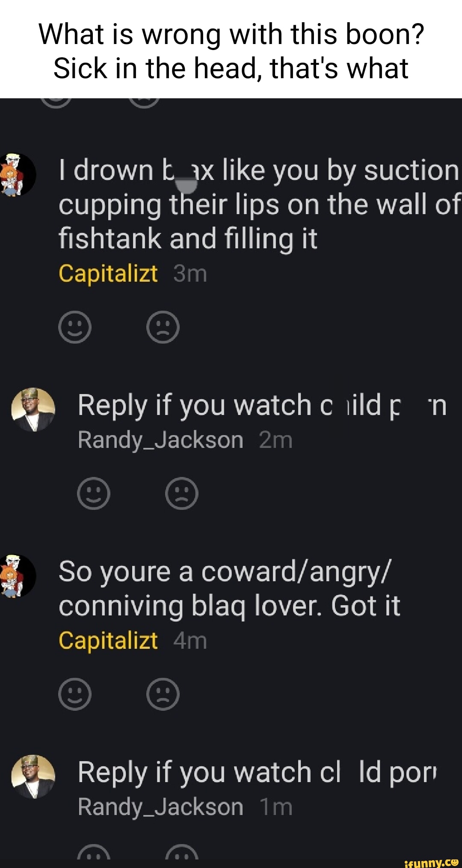
Task: Toggle the frown on Capitalizt's 4m comment
Action: (163, 694)
